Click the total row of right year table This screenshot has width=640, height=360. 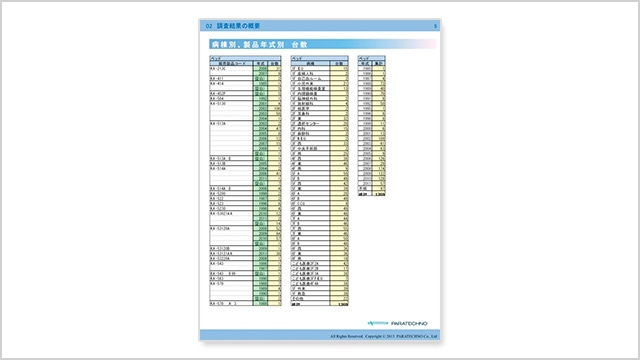point(371,194)
